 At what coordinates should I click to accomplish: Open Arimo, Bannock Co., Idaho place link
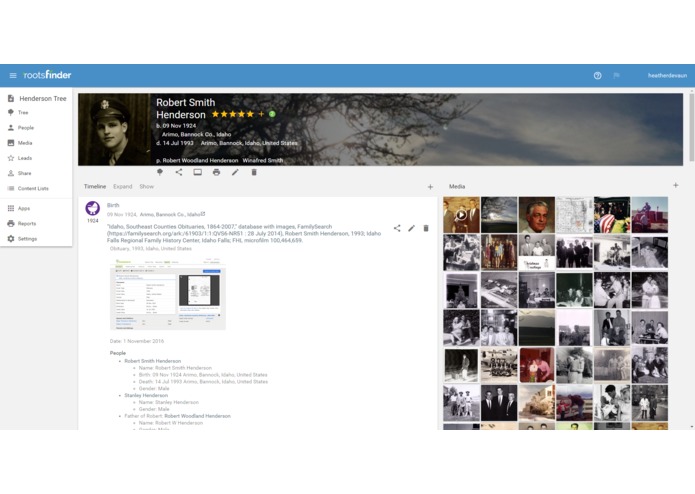[x=172, y=214]
